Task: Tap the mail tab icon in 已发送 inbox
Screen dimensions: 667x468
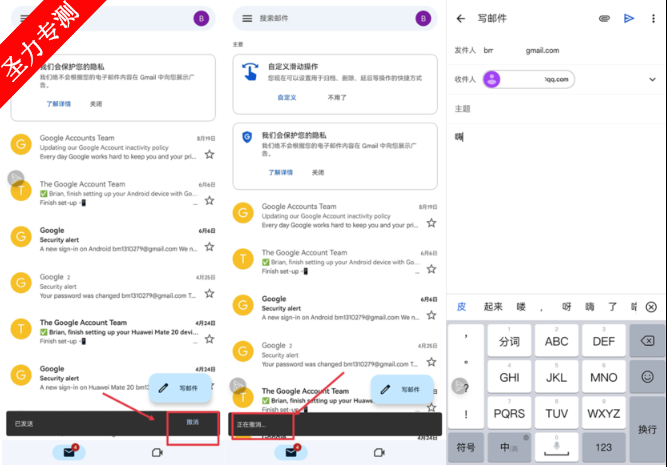Action: 69,452
